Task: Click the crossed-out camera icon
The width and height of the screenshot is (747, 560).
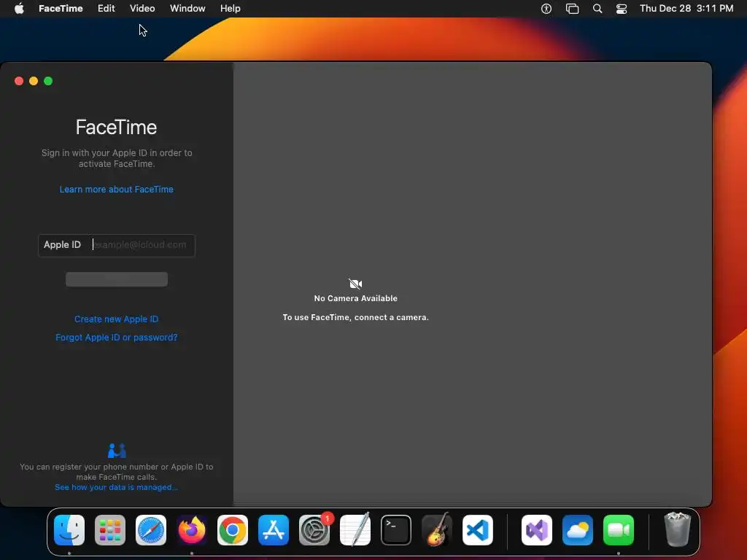Action: 355,284
